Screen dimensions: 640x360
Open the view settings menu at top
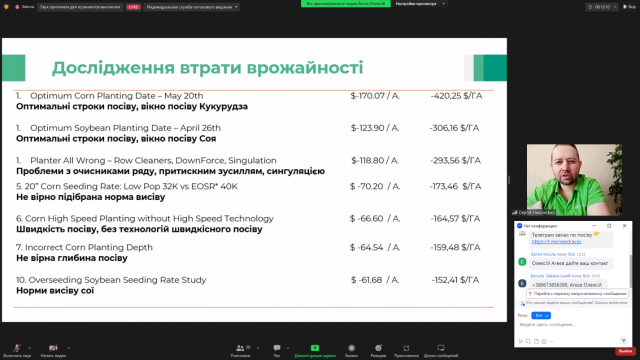click(x=420, y=4)
